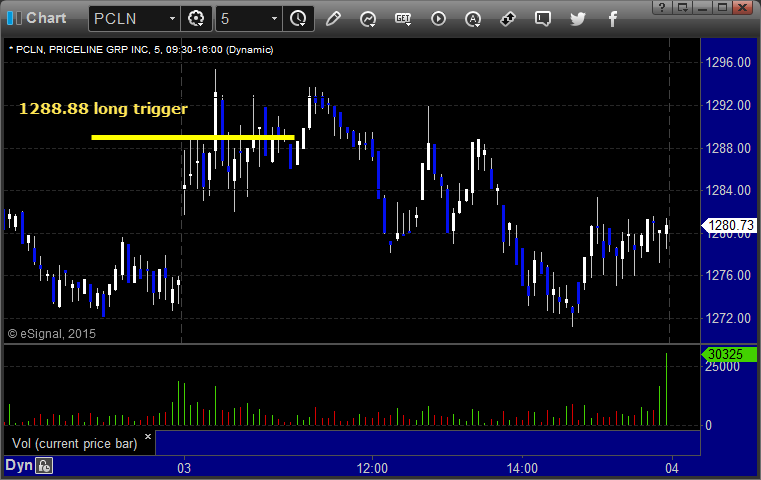Click the current price label 1280.73
Viewport: 761px width, 480px height.
click(729, 225)
